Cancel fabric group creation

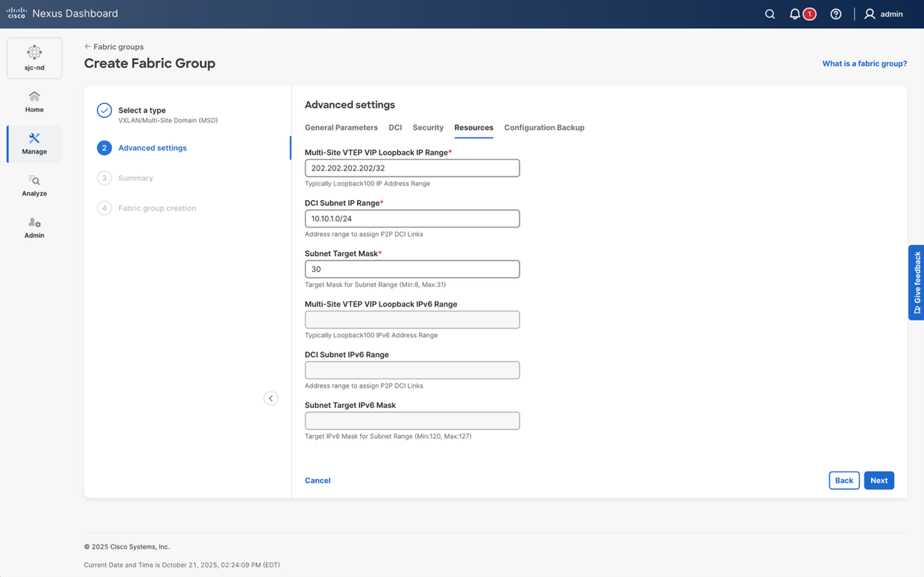[318, 480]
